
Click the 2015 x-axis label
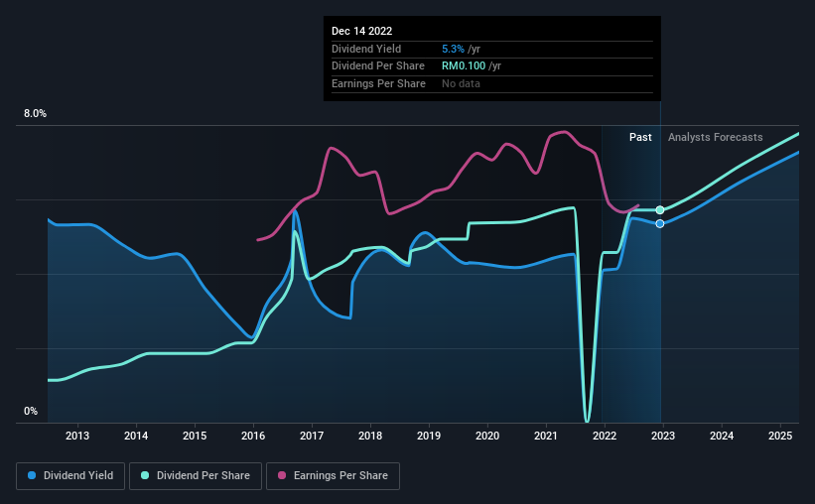click(195, 436)
